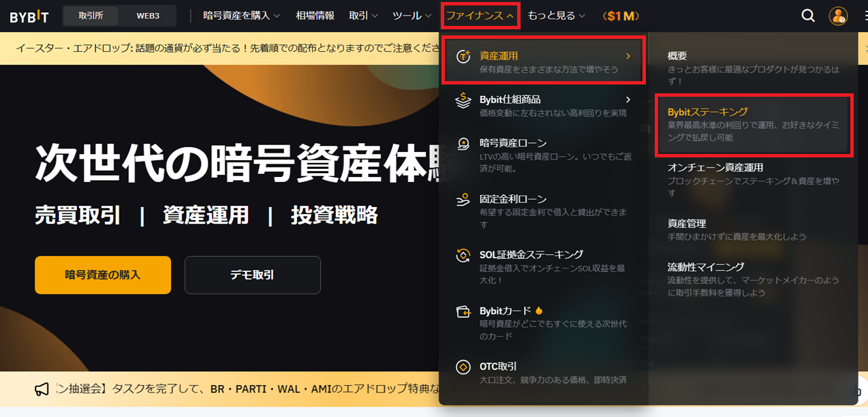The image size is (868, 417).
Task: Open the もっと見る dropdown
Action: pyautogui.click(x=552, y=15)
